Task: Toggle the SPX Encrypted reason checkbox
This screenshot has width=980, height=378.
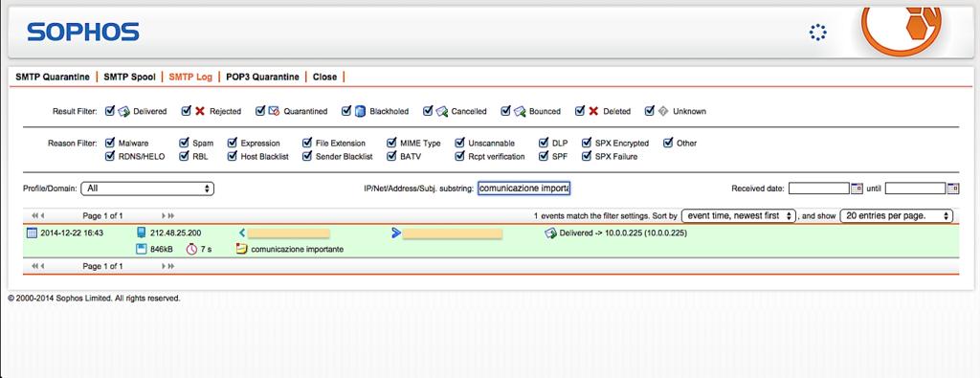Action: coord(587,143)
